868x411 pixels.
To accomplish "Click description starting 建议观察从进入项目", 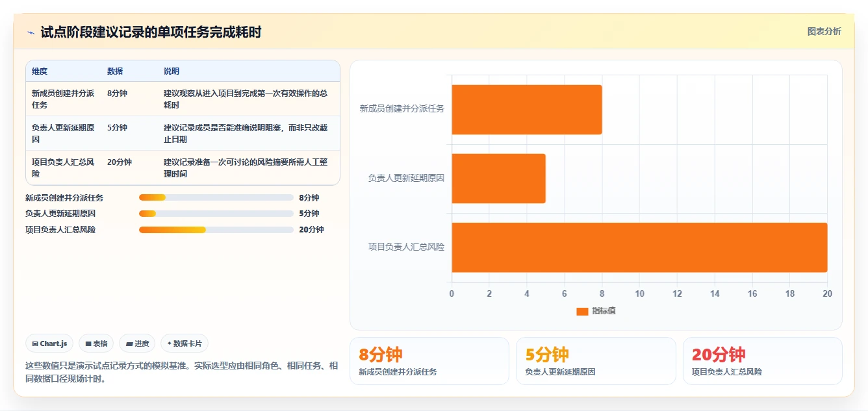I will (x=246, y=99).
